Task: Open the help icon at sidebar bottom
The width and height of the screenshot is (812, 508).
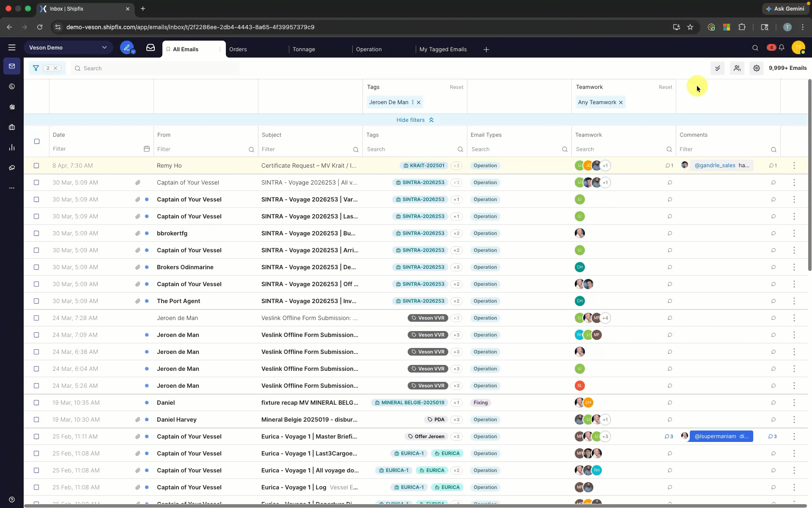Action: [x=12, y=500]
